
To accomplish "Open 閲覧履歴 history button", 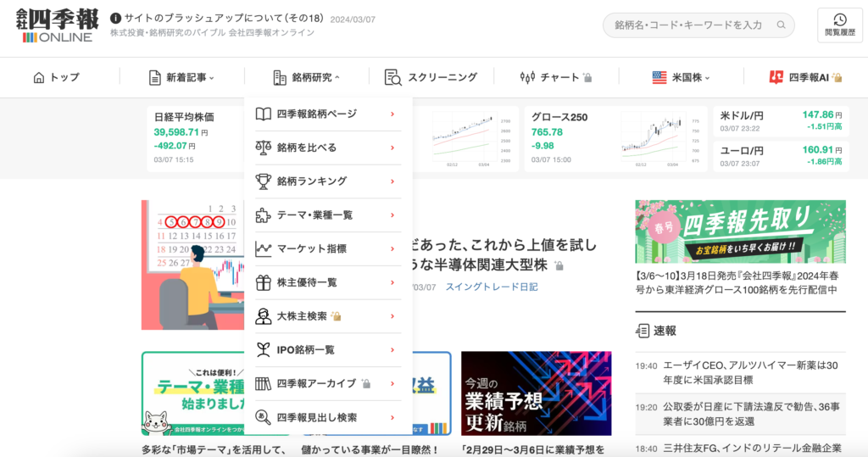I will (x=839, y=25).
